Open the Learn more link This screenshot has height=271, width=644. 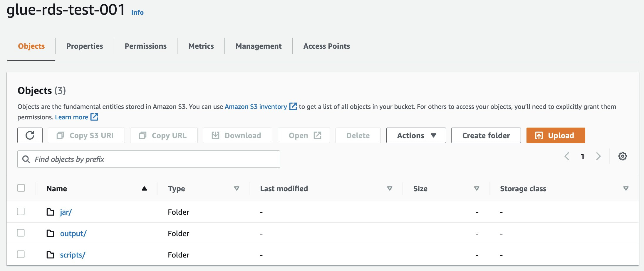(x=71, y=117)
